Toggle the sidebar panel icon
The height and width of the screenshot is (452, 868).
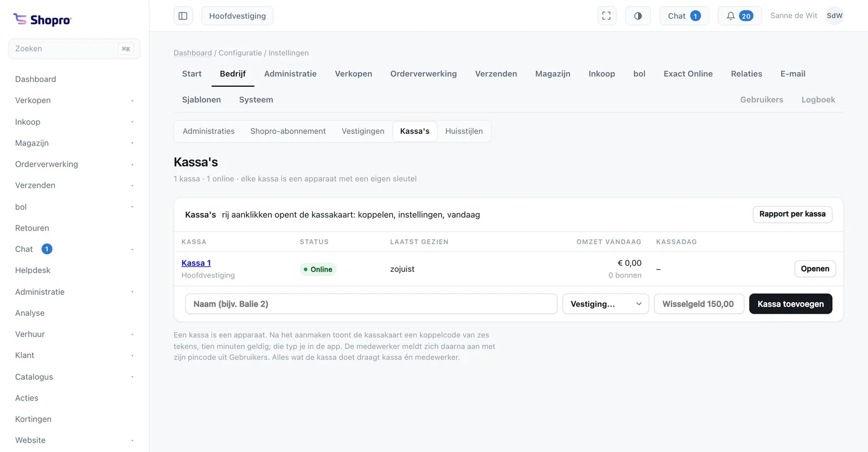tap(183, 16)
